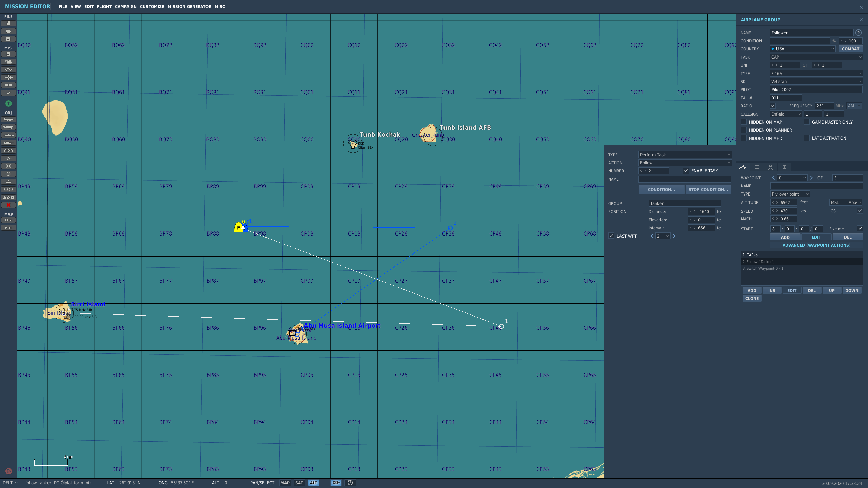Select the trigger zone concentric circles icon
Image resolution: width=868 pixels, height=488 pixels.
pyautogui.click(x=8, y=166)
